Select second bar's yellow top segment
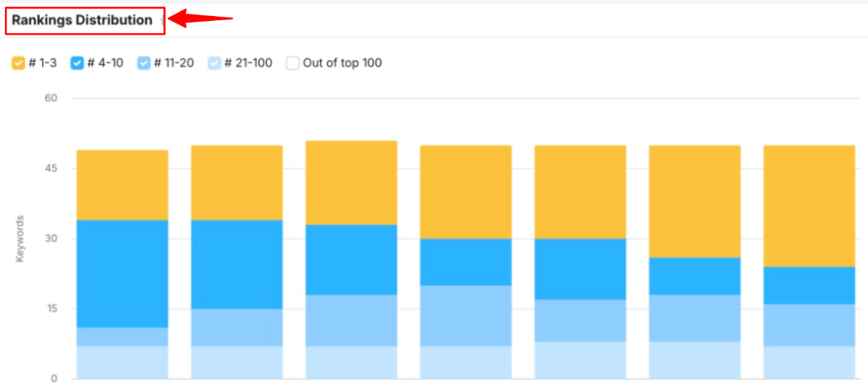 click(x=237, y=182)
